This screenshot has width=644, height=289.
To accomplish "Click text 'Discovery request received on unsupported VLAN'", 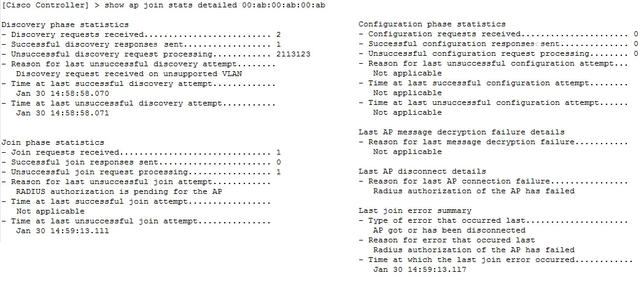I will point(129,74).
